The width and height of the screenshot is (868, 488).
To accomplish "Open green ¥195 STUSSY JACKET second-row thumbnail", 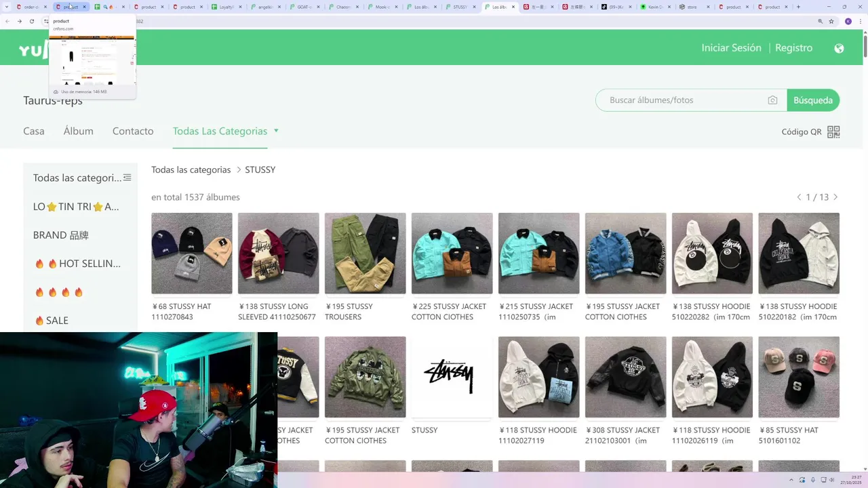I will [366, 378].
